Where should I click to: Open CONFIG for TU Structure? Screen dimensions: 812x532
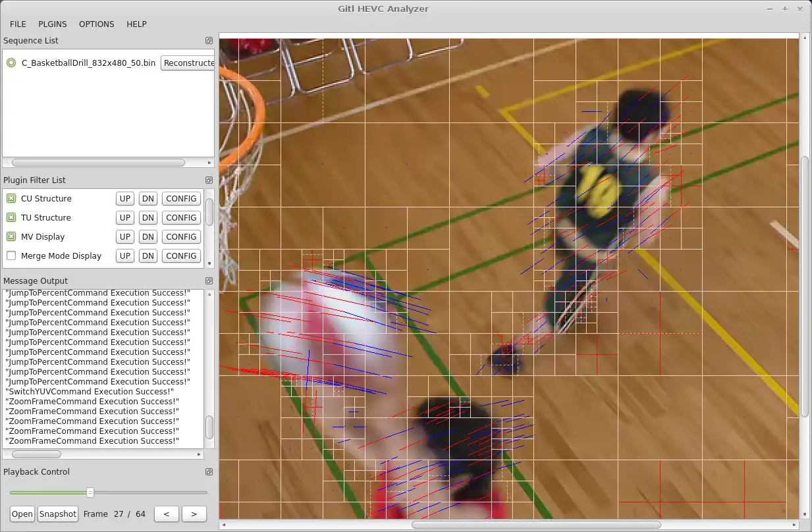tap(181, 218)
